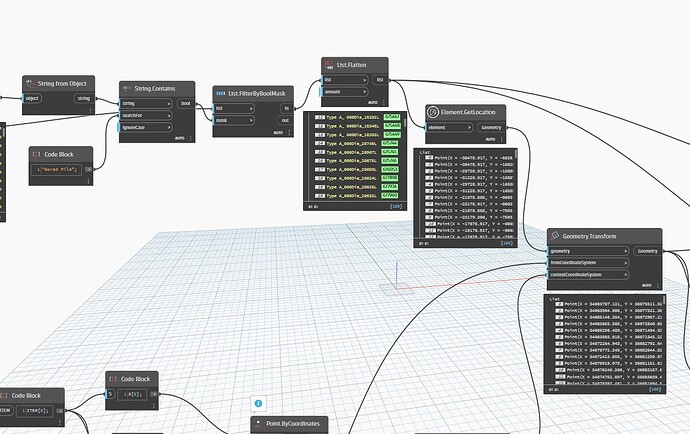690x434 pixels.
Task: Click the List.FilterByBoolMask node icon
Action: (x=221, y=93)
